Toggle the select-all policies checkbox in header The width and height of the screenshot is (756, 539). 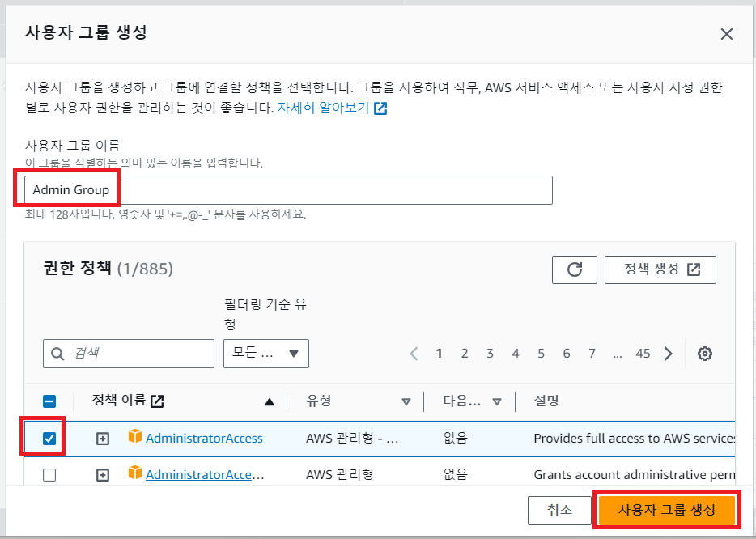[x=49, y=401]
